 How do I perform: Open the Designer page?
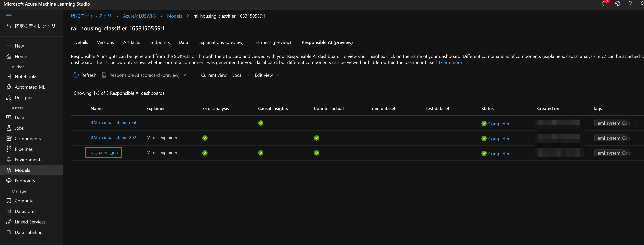(23, 98)
